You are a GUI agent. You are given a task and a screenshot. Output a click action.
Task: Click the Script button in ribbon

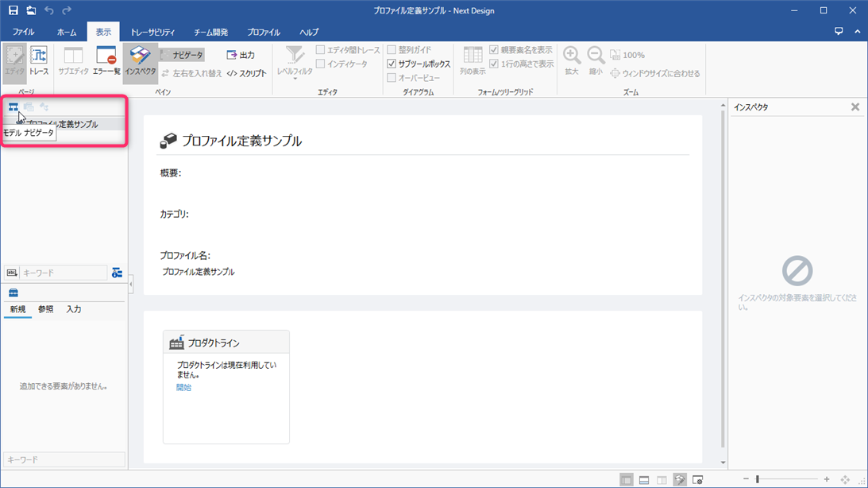coord(246,73)
